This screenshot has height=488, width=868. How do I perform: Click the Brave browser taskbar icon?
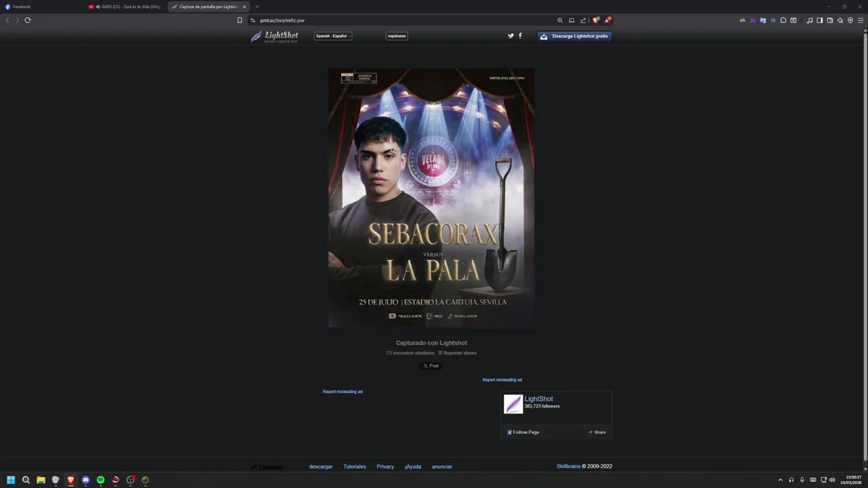71,480
